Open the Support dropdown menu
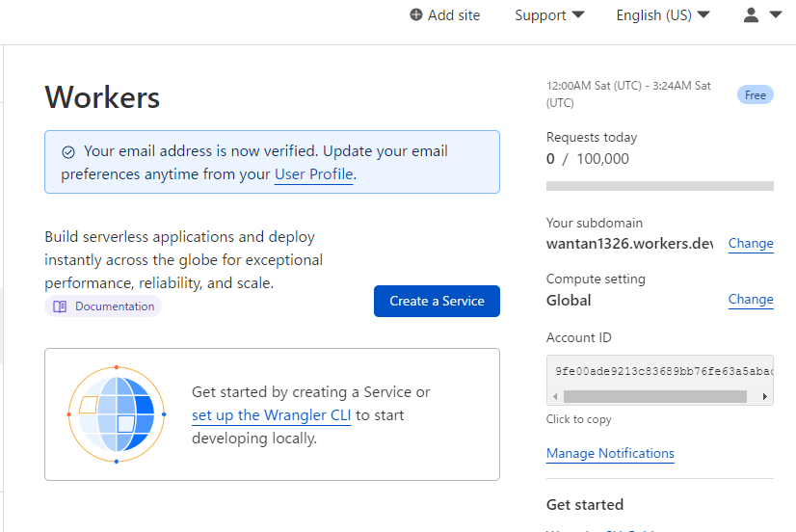796x532 pixels. tap(549, 15)
